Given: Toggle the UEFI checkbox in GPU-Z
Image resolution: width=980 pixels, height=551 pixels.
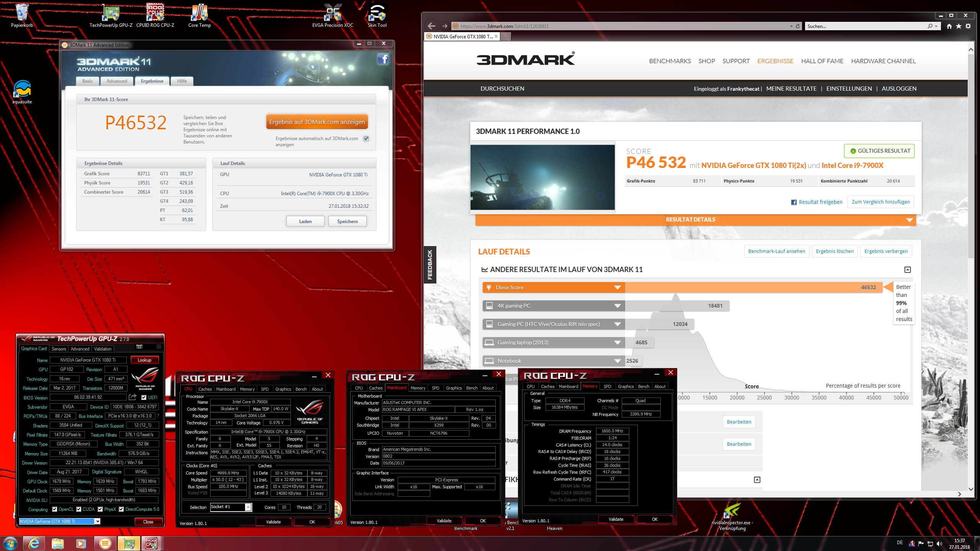Looking at the screenshot, I should click(144, 397).
